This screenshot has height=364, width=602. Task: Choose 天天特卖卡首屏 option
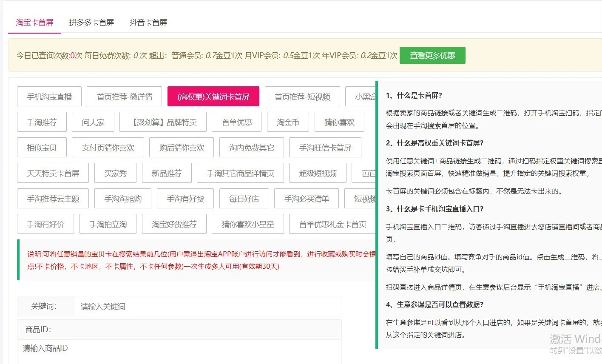click(53, 173)
